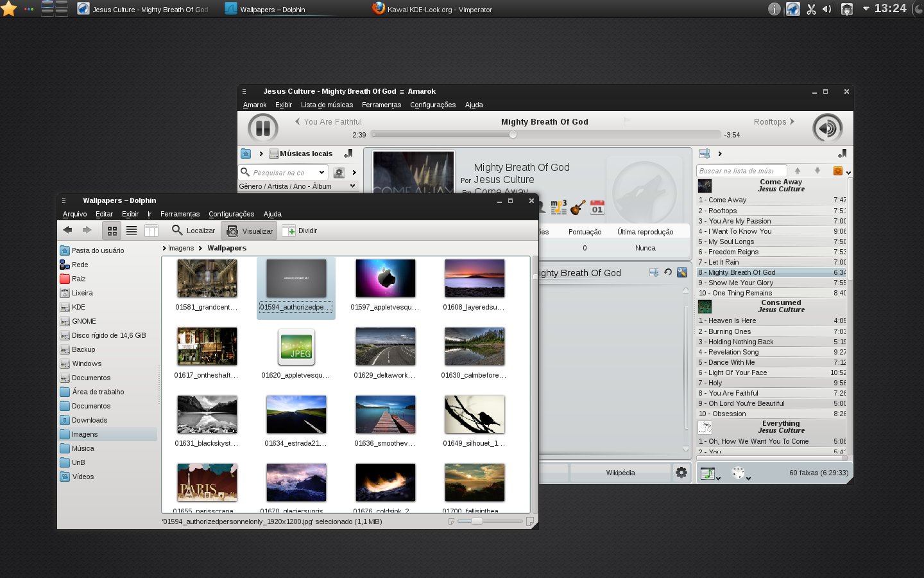Open the Amarok home icon in the collection browser
This screenshot has width=924, height=578.
tap(246, 153)
